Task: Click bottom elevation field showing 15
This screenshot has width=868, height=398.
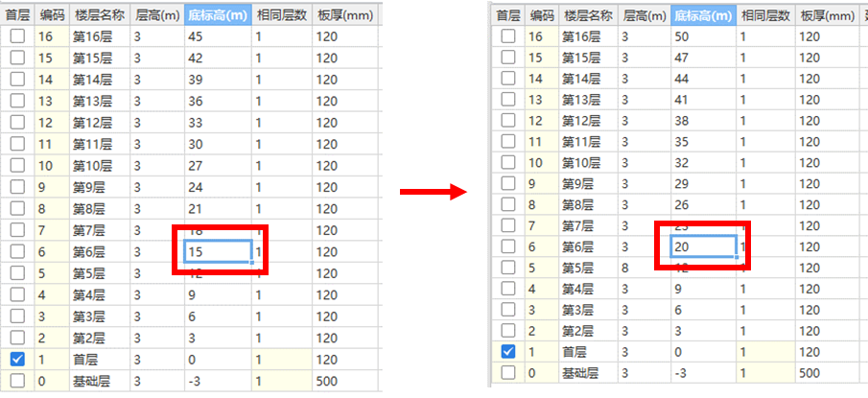Action: (217, 251)
